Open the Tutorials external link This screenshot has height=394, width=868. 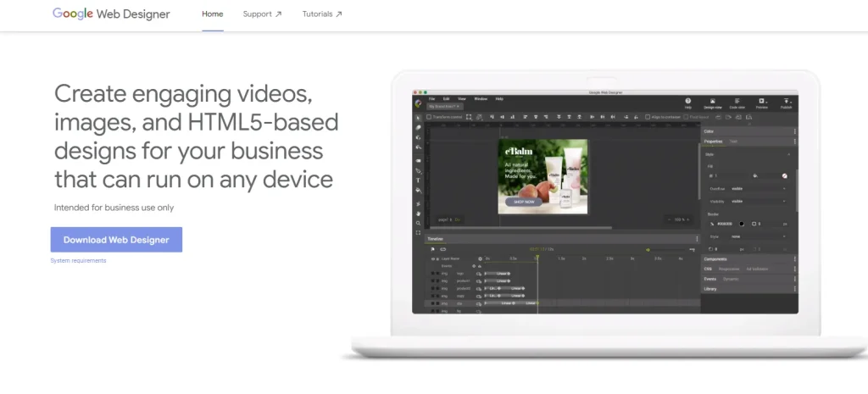pos(322,14)
